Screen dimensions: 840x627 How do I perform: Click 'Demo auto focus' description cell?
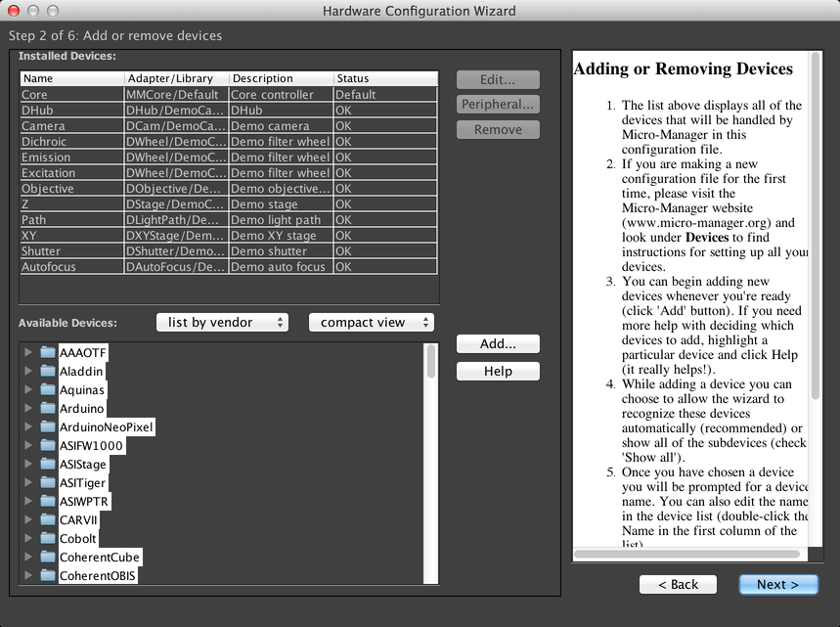tap(282, 266)
